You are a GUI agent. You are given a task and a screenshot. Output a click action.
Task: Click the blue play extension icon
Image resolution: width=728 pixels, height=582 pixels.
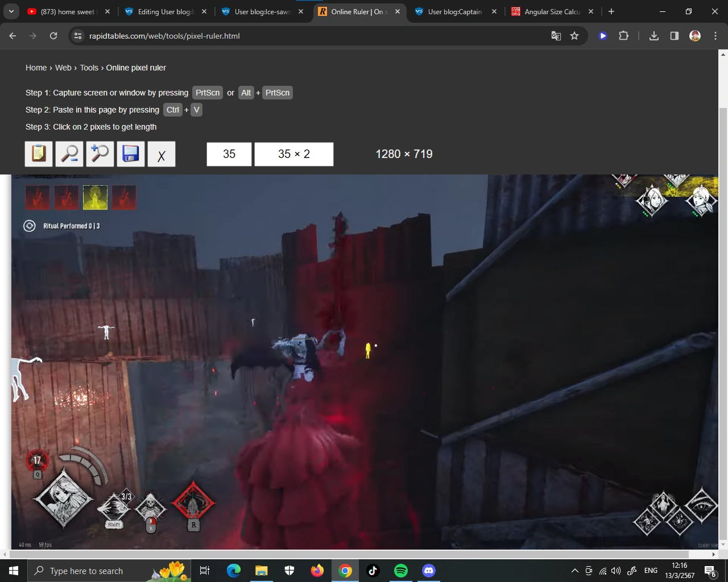pyautogui.click(x=603, y=36)
